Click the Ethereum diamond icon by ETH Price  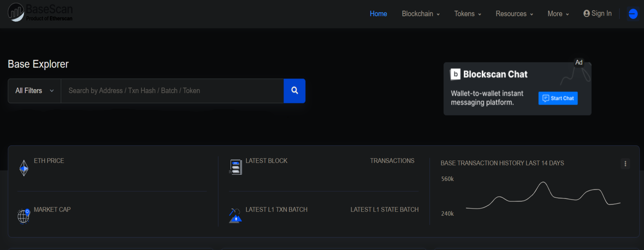24,168
